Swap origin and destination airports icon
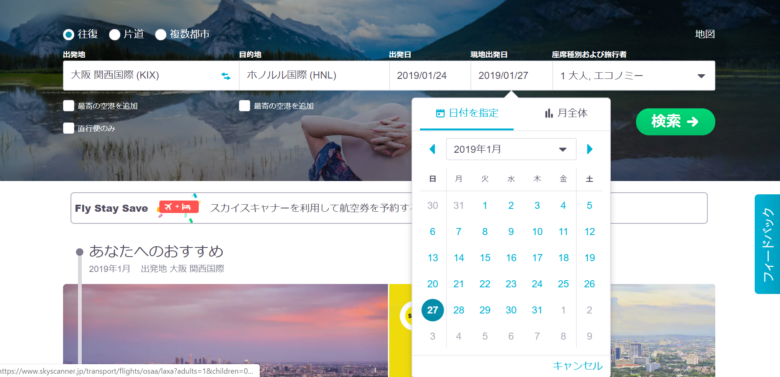Viewport: 780px width, 377px height. point(226,76)
